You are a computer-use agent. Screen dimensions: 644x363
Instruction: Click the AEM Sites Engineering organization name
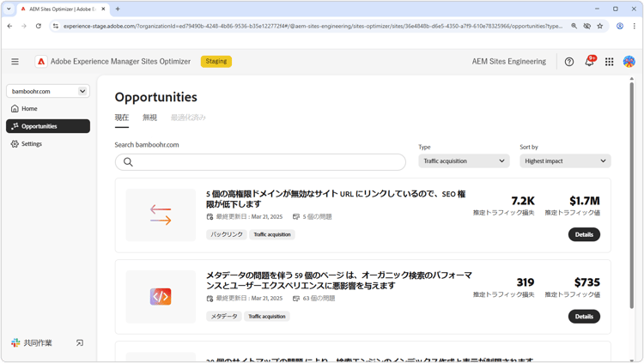point(509,62)
